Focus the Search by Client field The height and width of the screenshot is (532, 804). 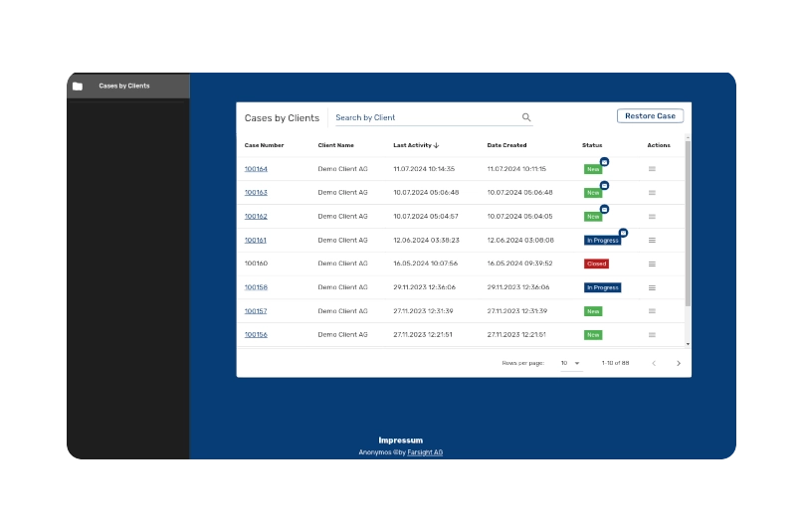point(423,117)
